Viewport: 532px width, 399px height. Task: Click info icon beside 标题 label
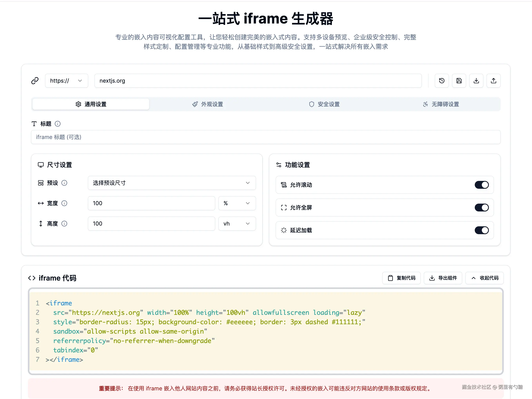58,124
